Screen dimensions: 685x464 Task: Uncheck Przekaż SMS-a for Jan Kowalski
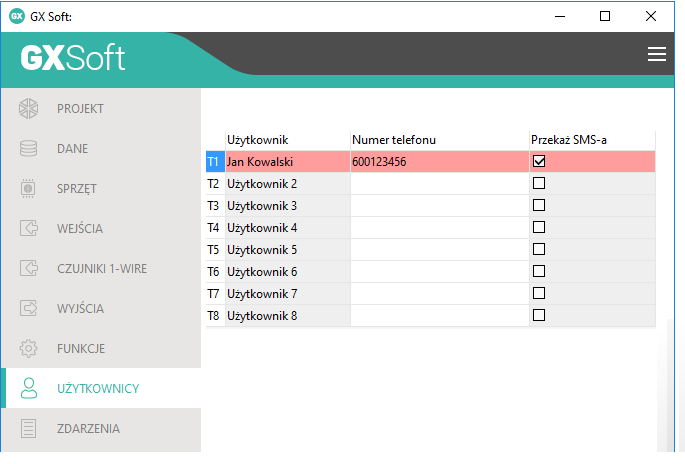coord(539,161)
